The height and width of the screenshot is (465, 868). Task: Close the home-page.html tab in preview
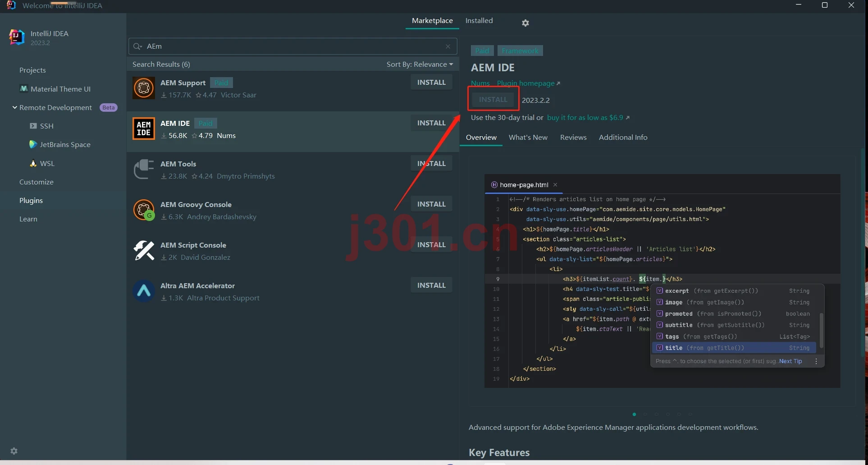click(555, 185)
